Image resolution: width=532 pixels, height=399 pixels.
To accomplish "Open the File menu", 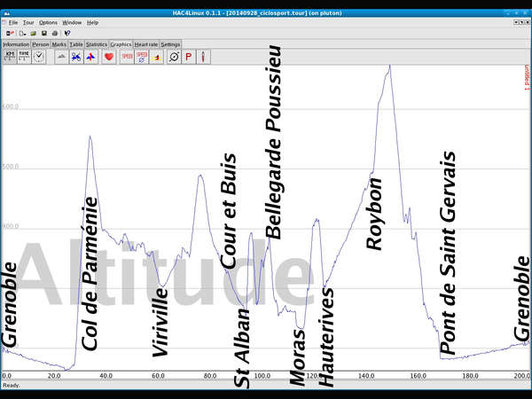I will (x=12, y=22).
